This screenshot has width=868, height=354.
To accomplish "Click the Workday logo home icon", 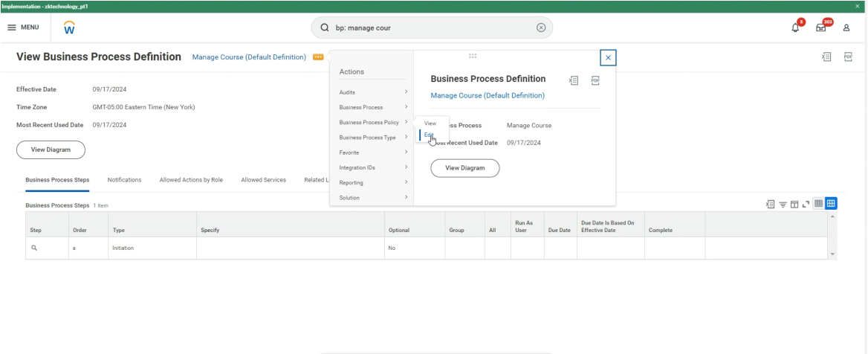I will [x=69, y=28].
